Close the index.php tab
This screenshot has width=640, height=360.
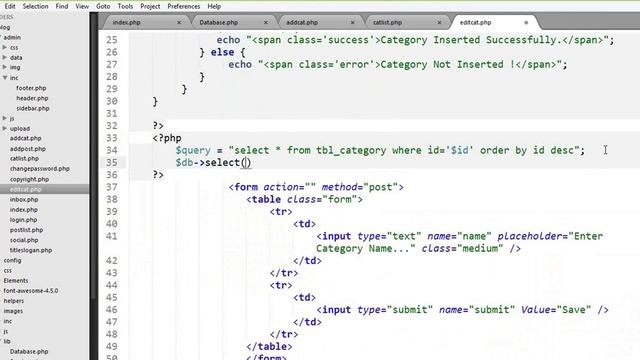coord(179,22)
